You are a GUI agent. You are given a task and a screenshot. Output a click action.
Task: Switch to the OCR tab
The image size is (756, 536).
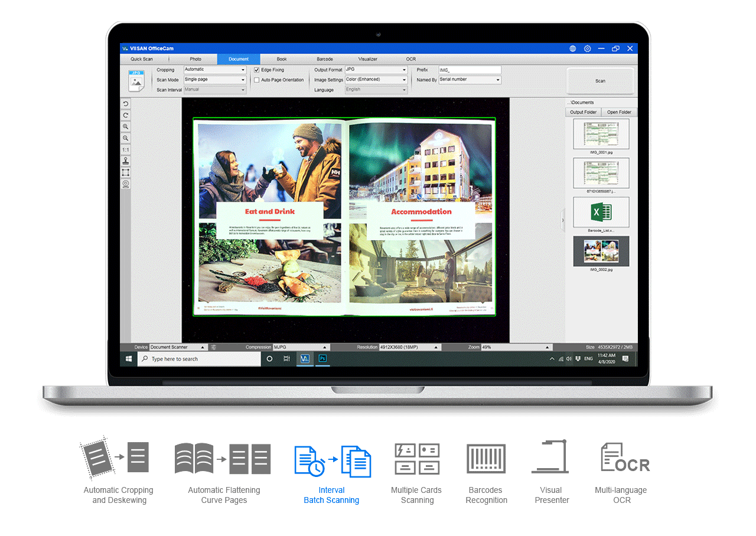click(x=410, y=59)
